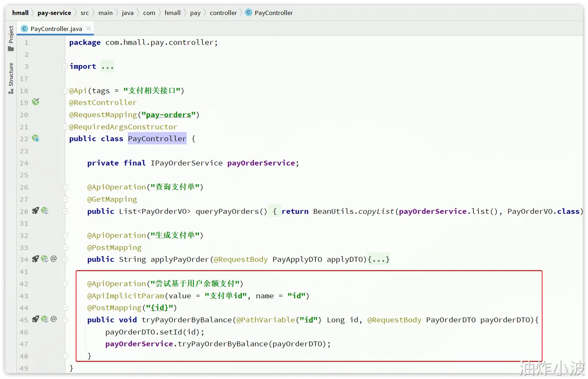Open the Structure tool window

[11, 78]
